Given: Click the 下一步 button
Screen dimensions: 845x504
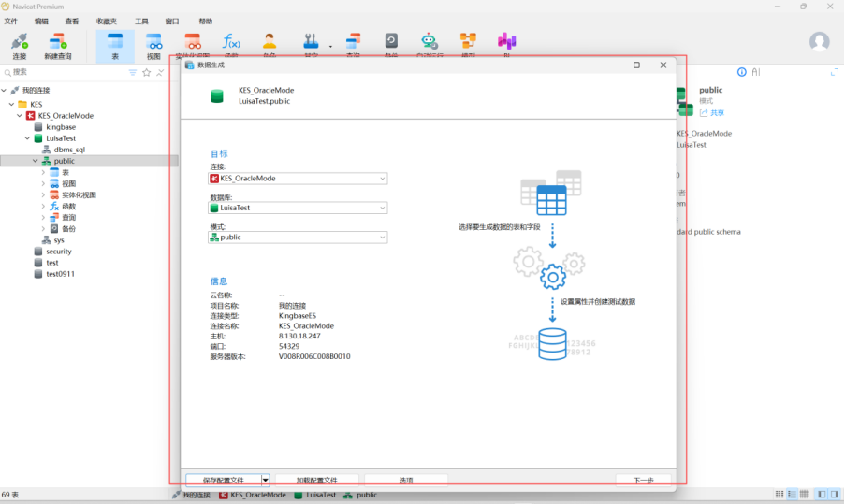Looking at the screenshot, I should tap(643, 480).
